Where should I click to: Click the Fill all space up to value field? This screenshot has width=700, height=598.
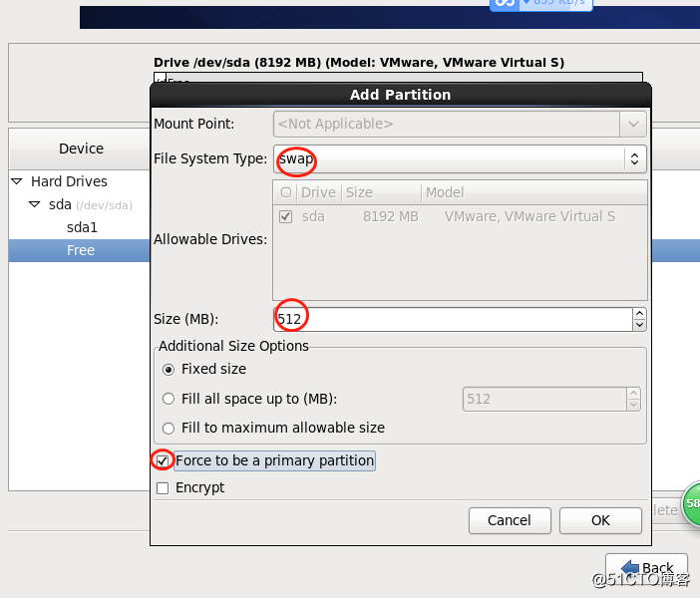point(544,399)
